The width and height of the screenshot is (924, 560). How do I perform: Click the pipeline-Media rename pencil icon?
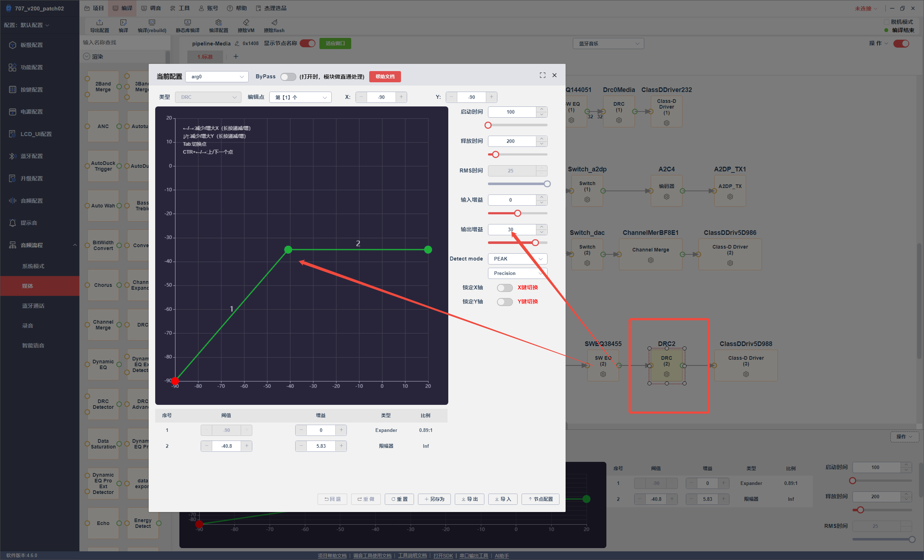coord(237,44)
